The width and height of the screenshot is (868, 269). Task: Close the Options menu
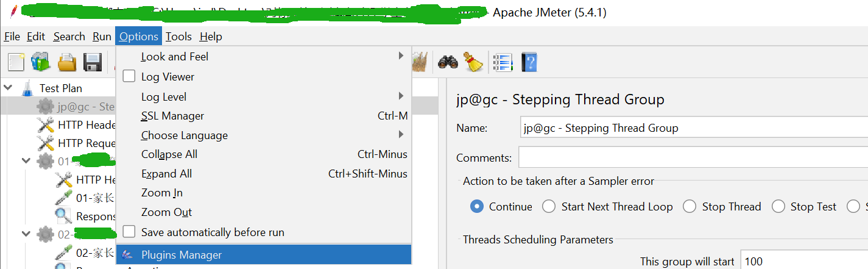(x=139, y=37)
